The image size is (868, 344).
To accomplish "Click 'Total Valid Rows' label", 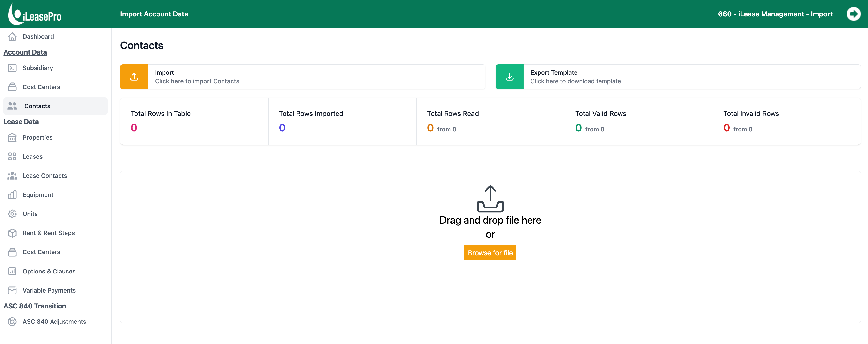I will 601,114.
